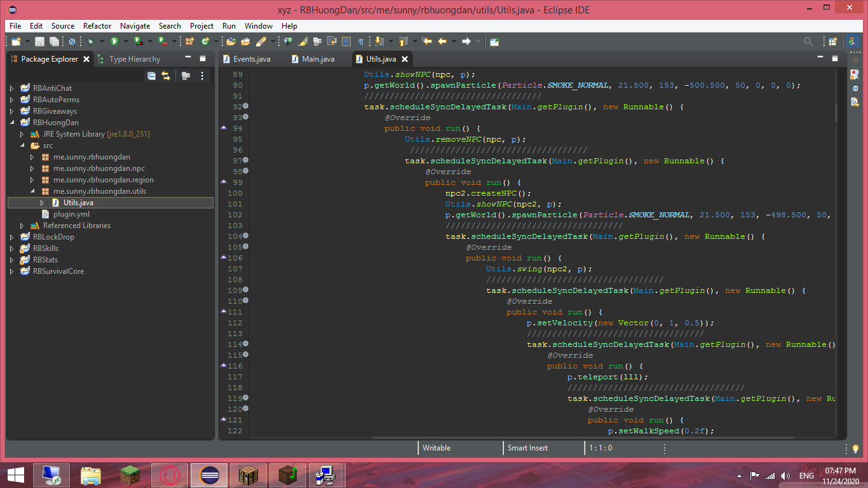This screenshot has width=868, height=488.
Task: Toggle Link with Editor in Package Explorer
Action: 166,76
